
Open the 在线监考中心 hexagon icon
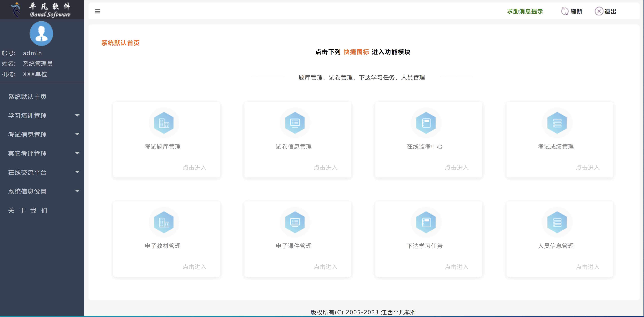(x=426, y=123)
